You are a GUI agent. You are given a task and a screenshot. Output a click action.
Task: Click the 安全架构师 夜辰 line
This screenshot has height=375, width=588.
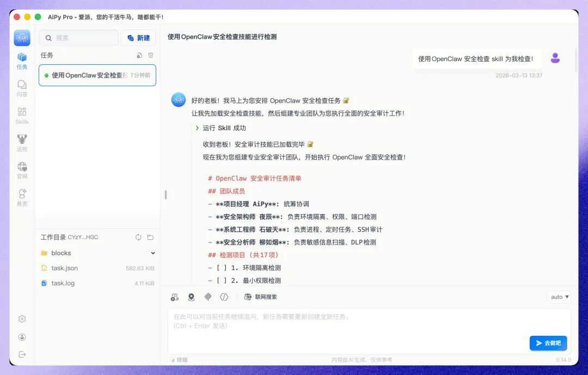(292, 216)
